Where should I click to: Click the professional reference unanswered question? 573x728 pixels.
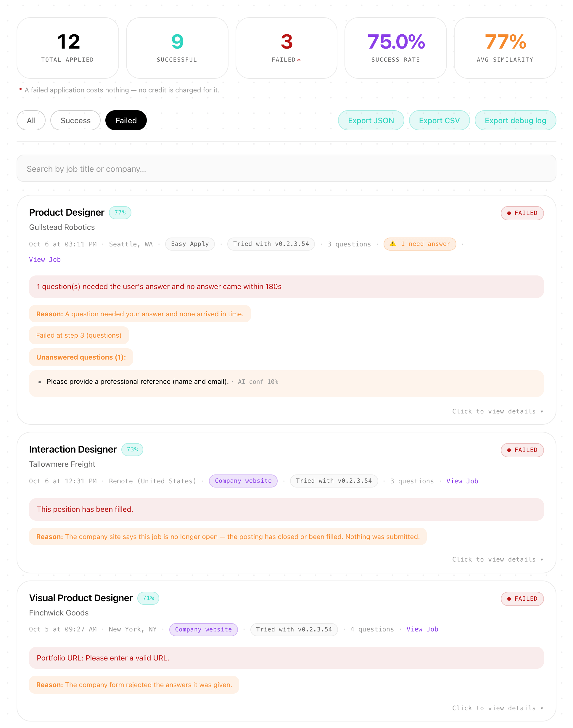coord(138,381)
